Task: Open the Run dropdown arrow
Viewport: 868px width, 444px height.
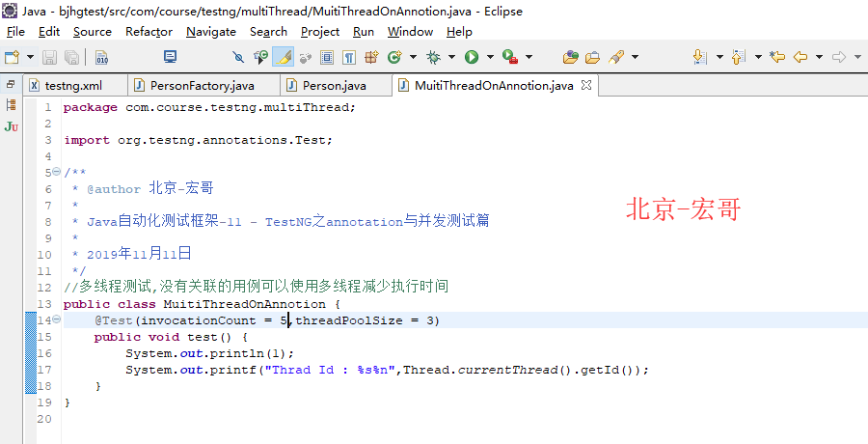Action: pyautogui.click(x=490, y=57)
